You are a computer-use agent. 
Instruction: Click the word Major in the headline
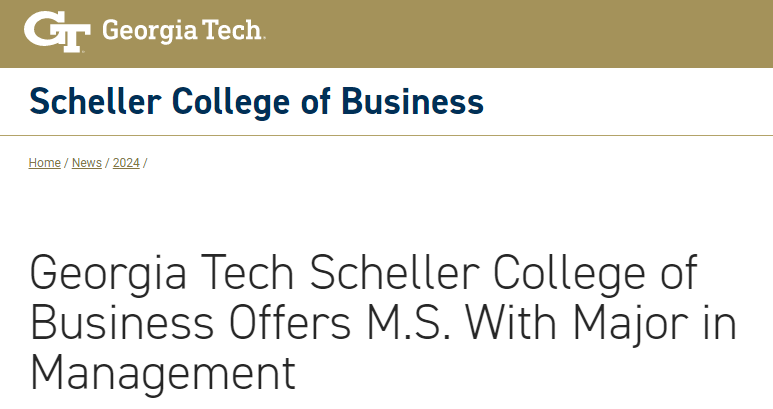point(631,323)
